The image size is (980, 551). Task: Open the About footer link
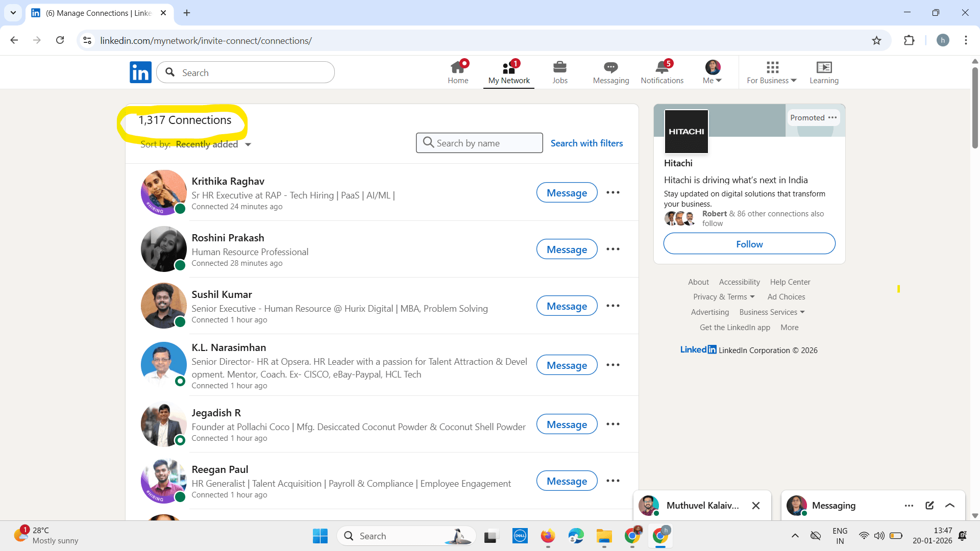tap(698, 282)
